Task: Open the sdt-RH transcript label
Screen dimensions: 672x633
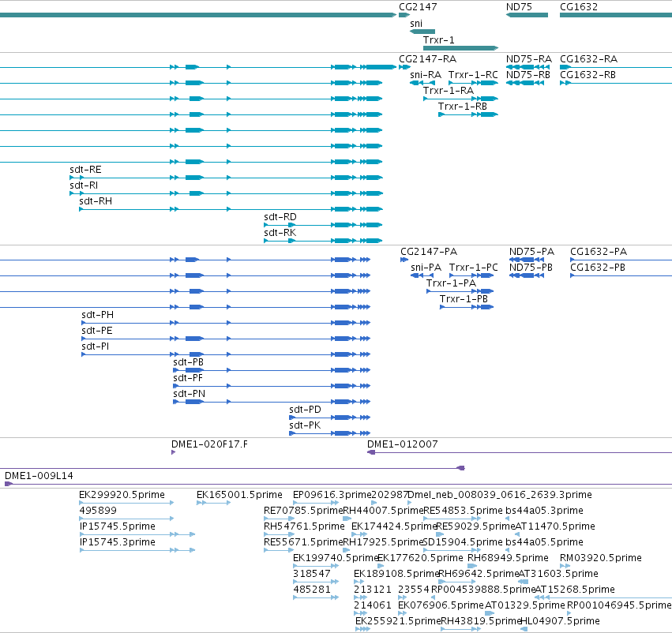Action: tap(96, 201)
